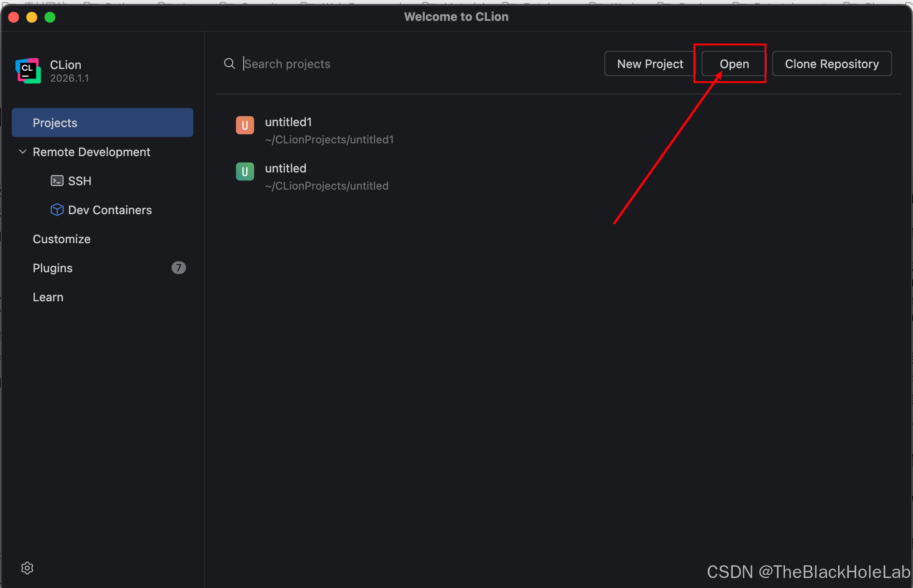
Task: Select SSH under Remote Development
Action: (x=80, y=181)
